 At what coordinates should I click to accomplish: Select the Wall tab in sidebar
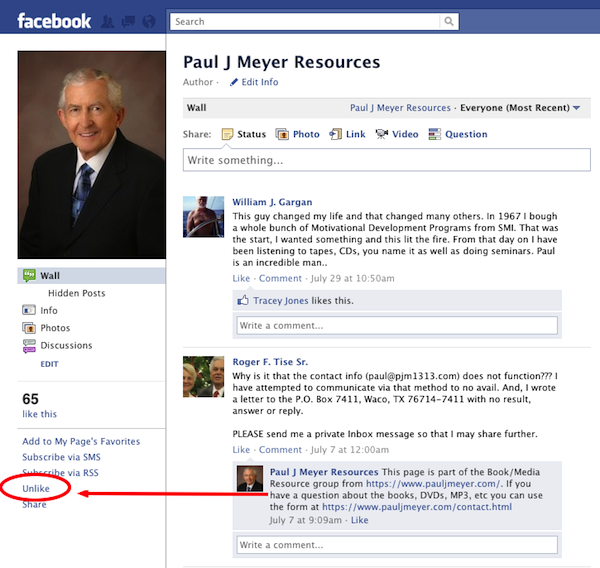click(91, 276)
